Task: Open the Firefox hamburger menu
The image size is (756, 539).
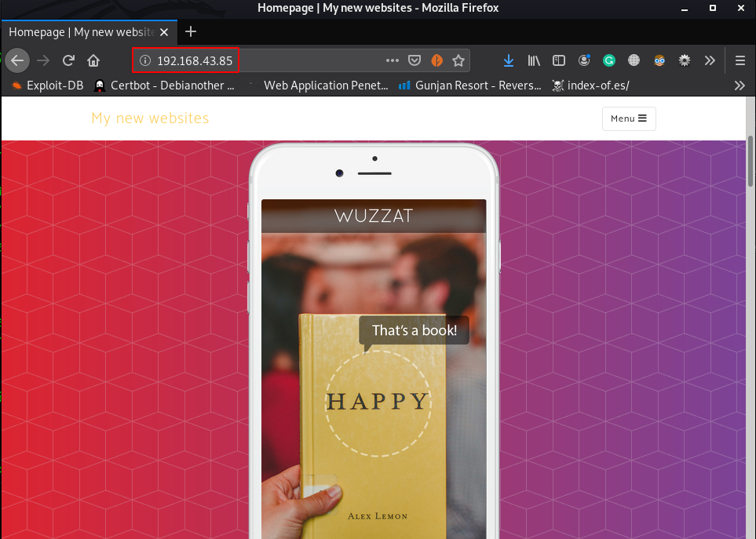Action: [x=740, y=60]
